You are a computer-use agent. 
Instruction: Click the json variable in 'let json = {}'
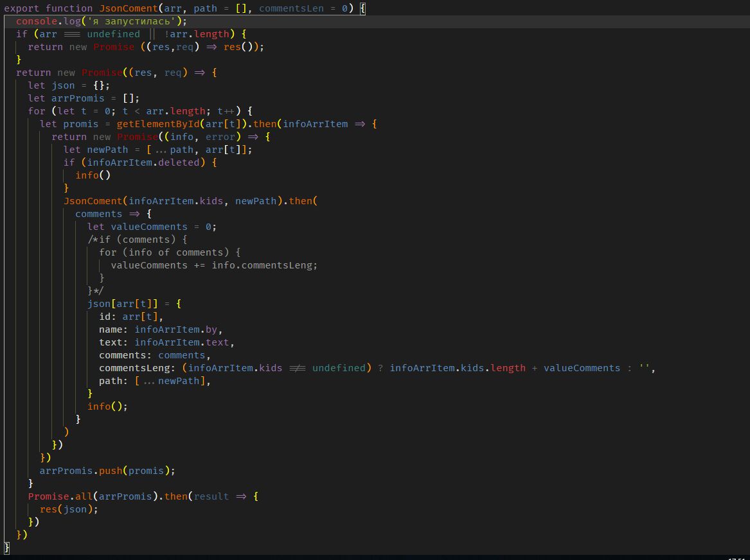(63, 85)
